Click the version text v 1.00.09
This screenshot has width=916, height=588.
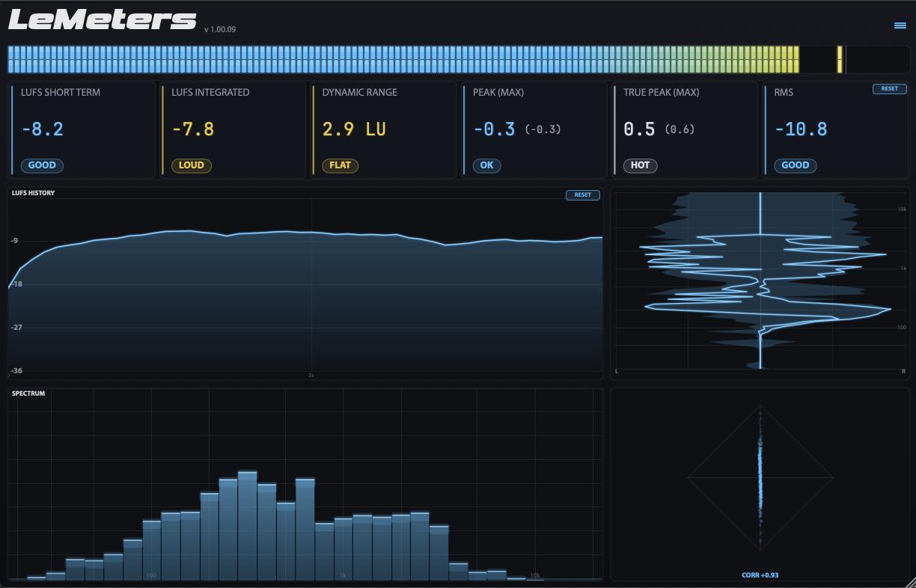(221, 30)
